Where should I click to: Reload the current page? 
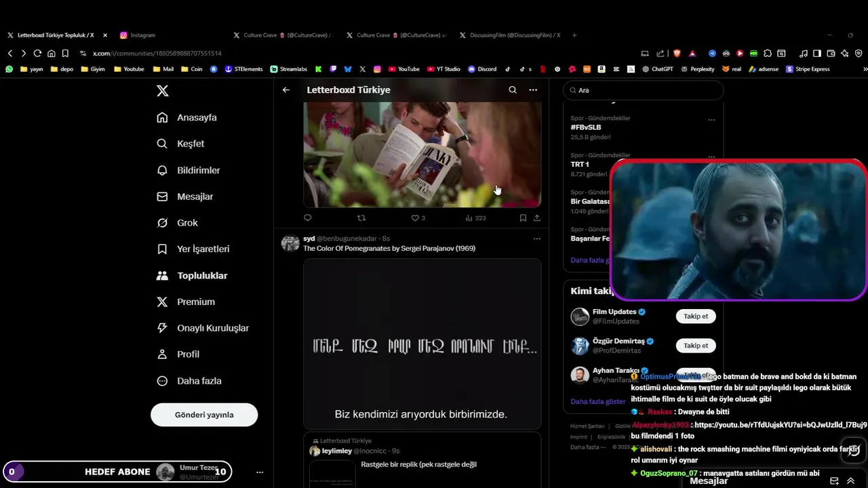(37, 53)
